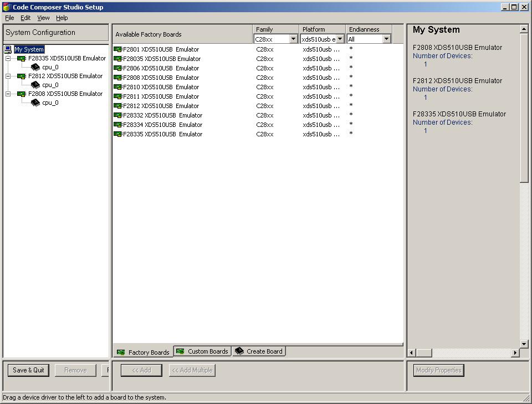
Task: Select F28334 XDS510USB Emulator row text
Action: point(162,125)
